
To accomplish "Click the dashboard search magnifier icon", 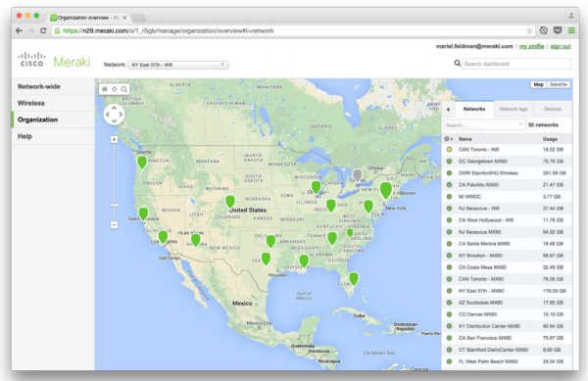I will coord(457,64).
